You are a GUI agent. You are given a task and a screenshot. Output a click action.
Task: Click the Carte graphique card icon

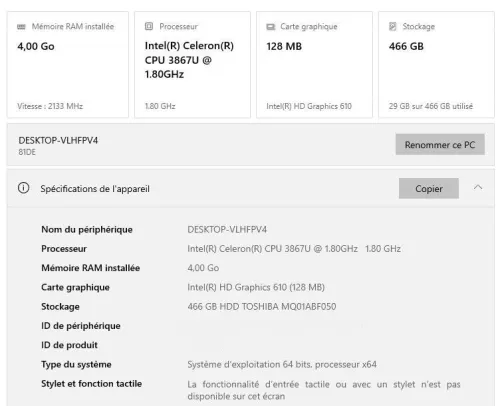271,27
